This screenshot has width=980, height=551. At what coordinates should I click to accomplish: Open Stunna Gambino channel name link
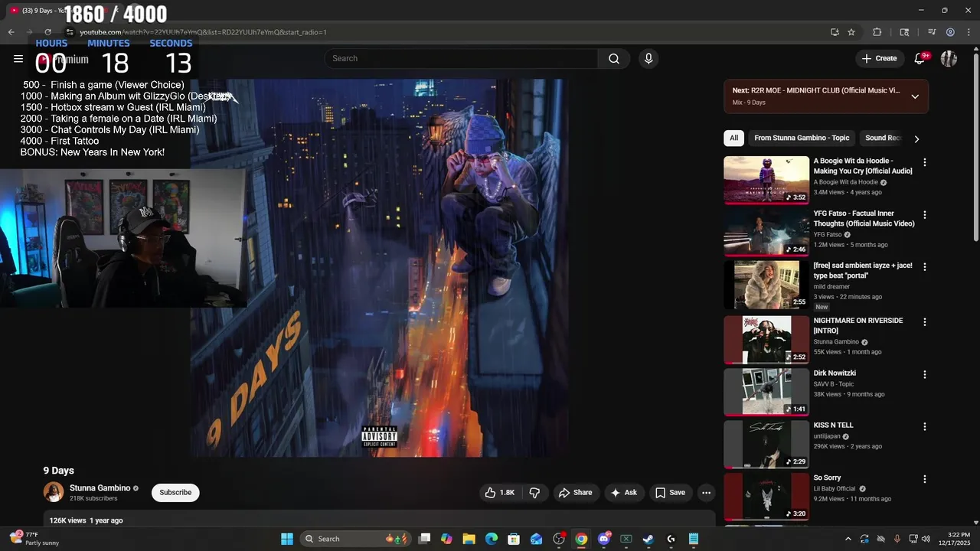[100, 488]
